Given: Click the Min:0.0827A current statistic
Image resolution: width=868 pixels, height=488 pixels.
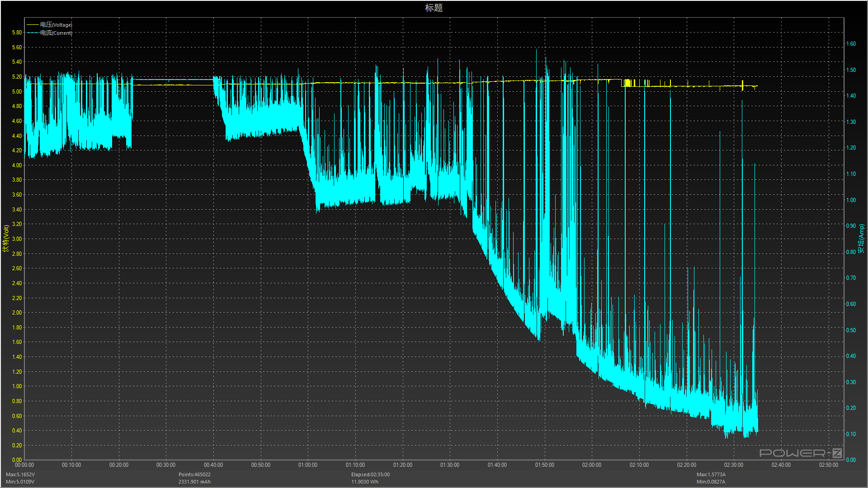Looking at the screenshot, I should click(711, 482).
